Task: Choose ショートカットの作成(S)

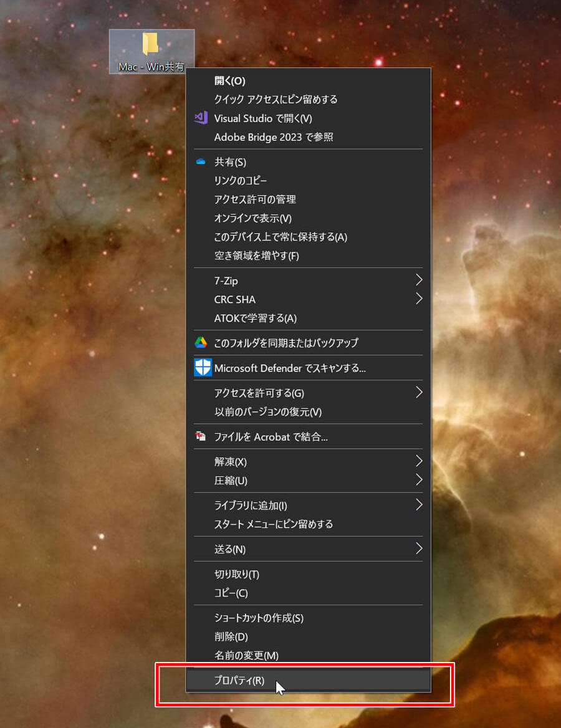Action: 309,618
